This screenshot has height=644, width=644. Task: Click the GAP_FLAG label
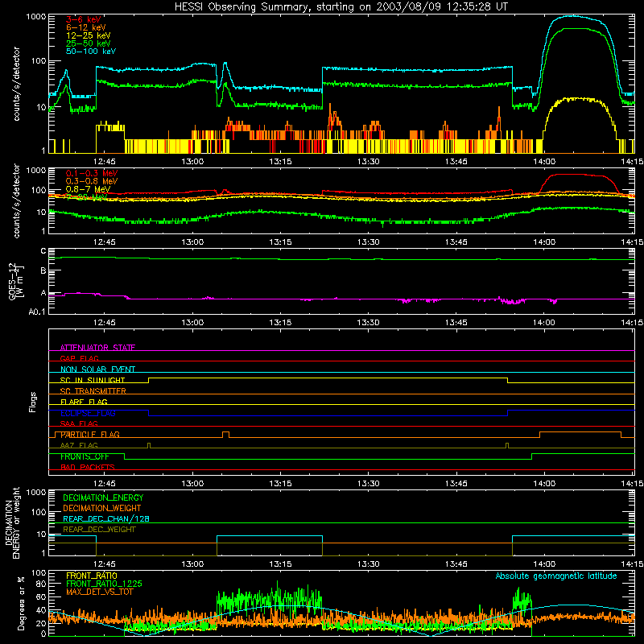pos(79,358)
